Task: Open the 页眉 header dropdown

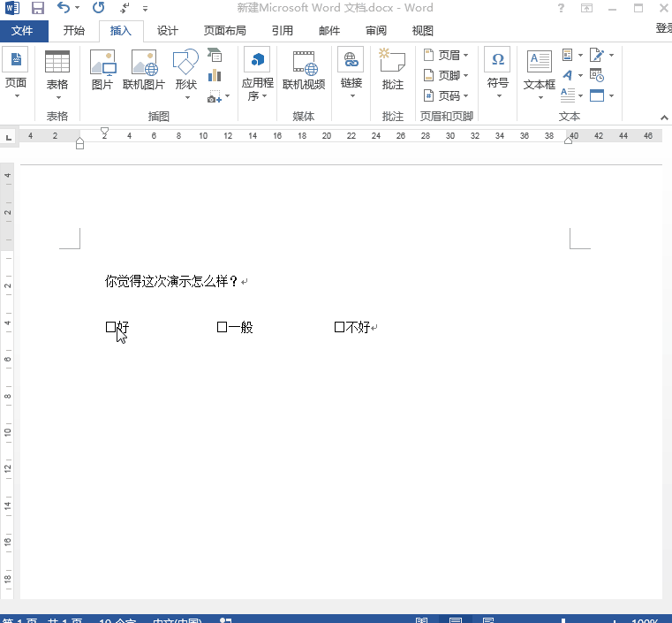Action: pyautogui.click(x=446, y=55)
